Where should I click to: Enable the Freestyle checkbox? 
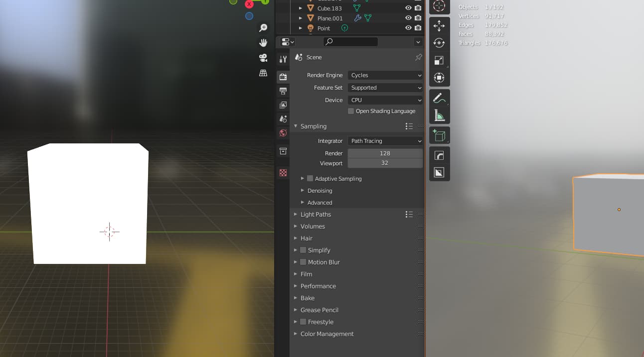[303, 322]
